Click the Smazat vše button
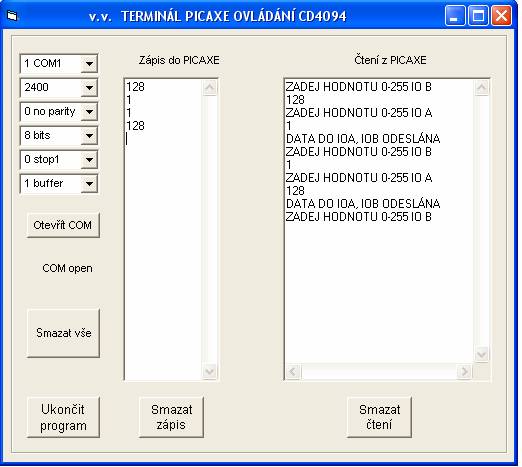The height and width of the screenshot is (467, 522). point(63,333)
